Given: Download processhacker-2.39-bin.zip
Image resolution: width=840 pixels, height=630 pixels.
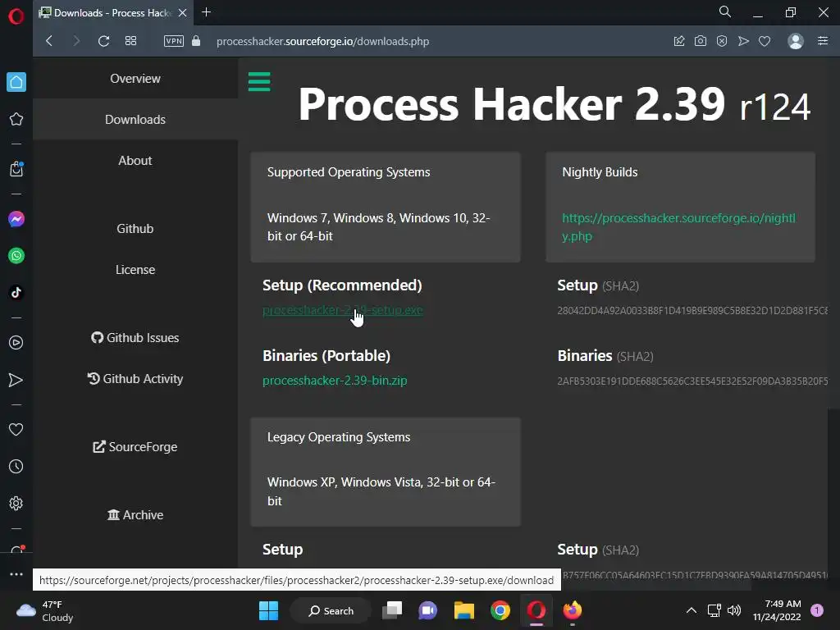Looking at the screenshot, I should coord(335,381).
